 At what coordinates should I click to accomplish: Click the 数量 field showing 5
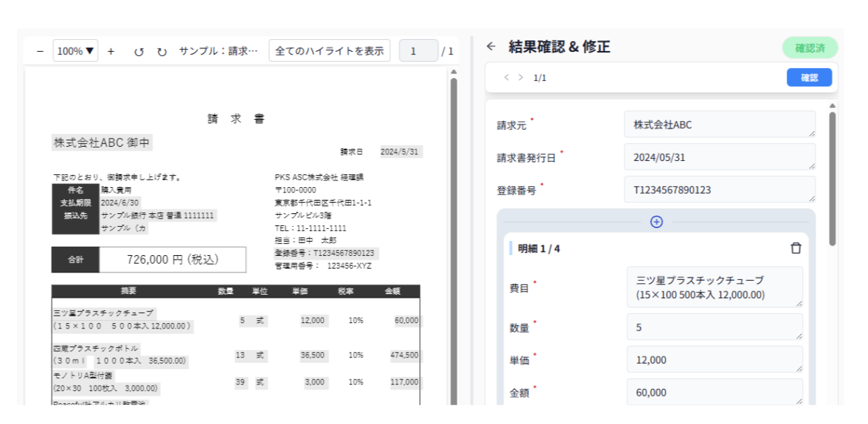coord(714,327)
